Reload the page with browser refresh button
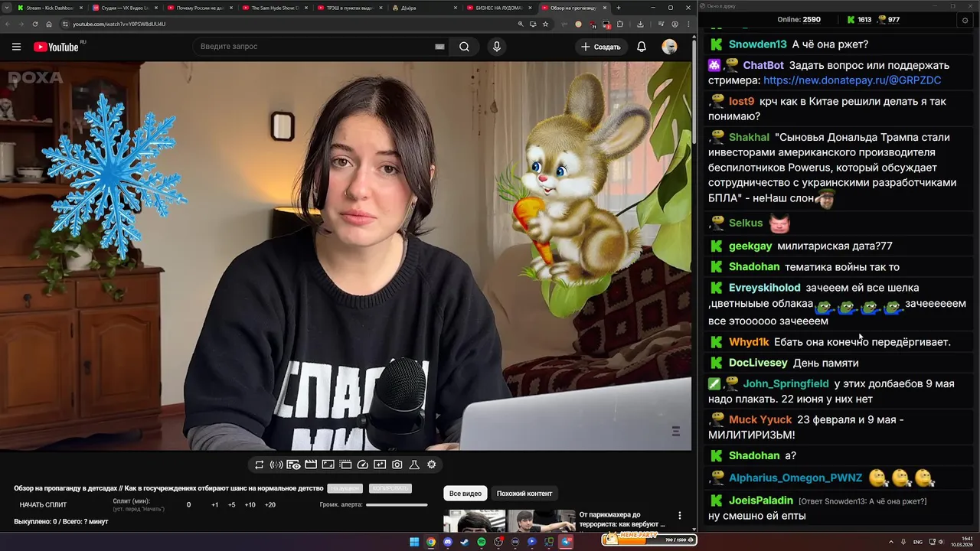This screenshot has height=551, width=980. click(x=35, y=24)
